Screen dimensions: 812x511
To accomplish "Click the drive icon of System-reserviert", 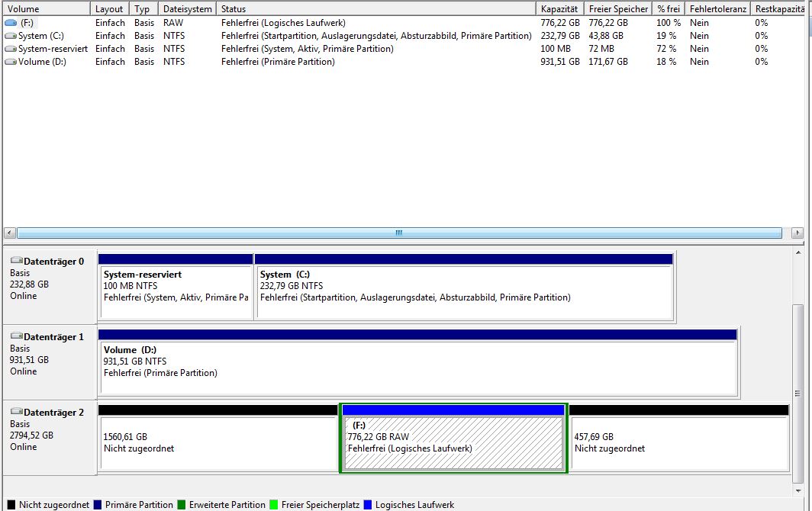I will (x=11, y=49).
